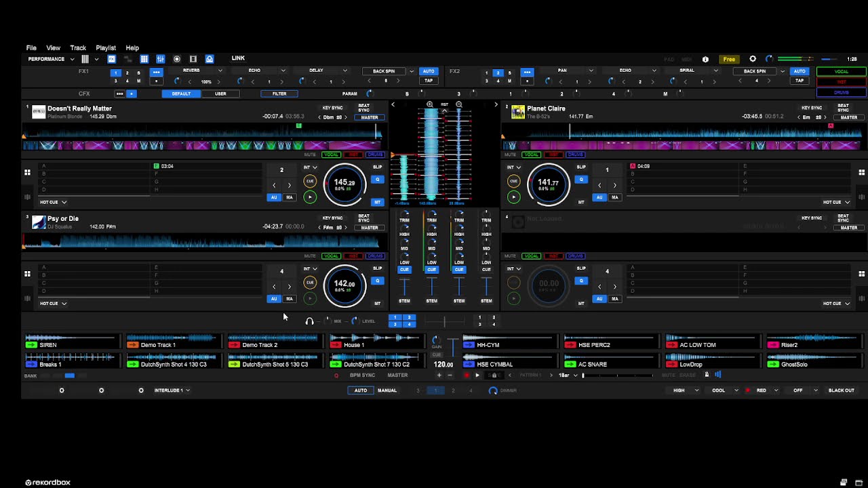Zoom in waveform with magnifier plus icon

click(x=430, y=104)
